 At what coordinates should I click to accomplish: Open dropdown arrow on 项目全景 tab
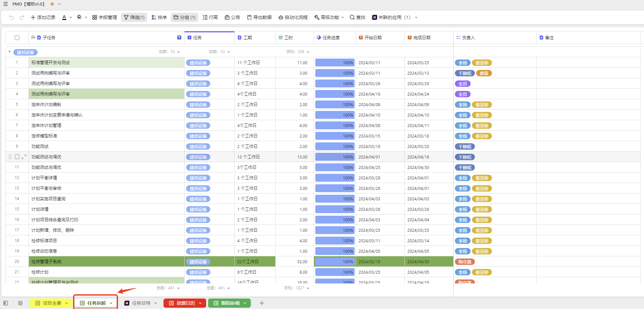pos(67,303)
